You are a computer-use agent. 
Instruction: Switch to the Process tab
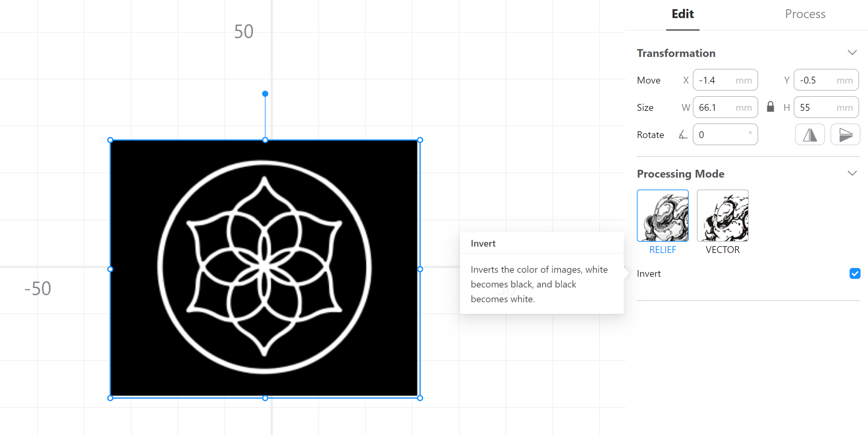point(805,14)
